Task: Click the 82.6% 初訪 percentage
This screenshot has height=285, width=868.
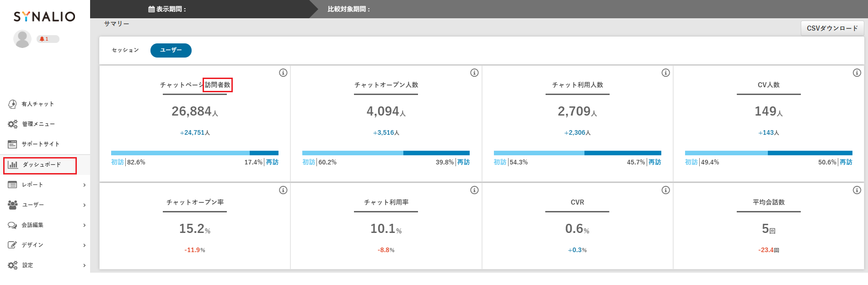Action: [x=136, y=162]
